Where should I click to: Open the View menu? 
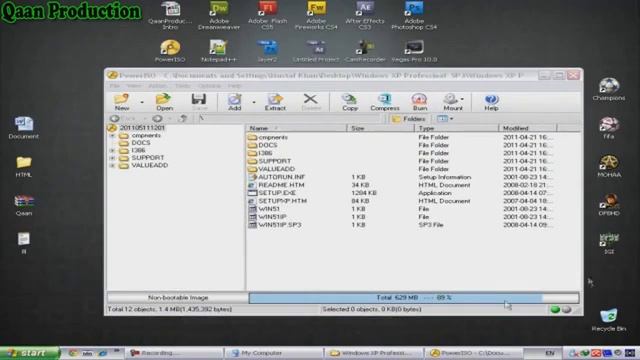click(134, 86)
